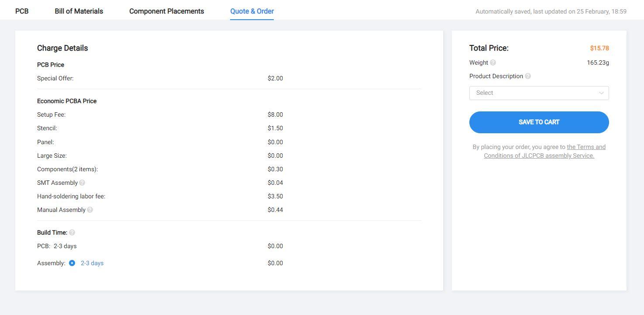Click the Hand-soldering labor fee $3.50 value
The image size is (644, 315).
click(276, 196)
